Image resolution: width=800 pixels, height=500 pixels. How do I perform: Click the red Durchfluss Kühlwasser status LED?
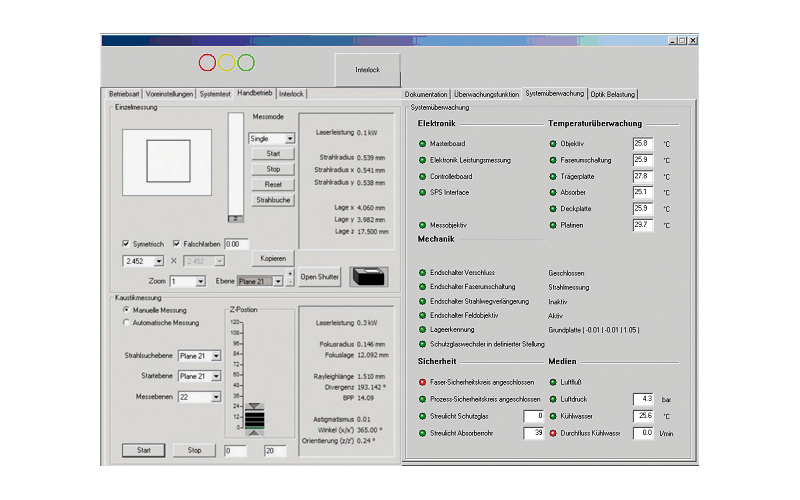click(553, 433)
